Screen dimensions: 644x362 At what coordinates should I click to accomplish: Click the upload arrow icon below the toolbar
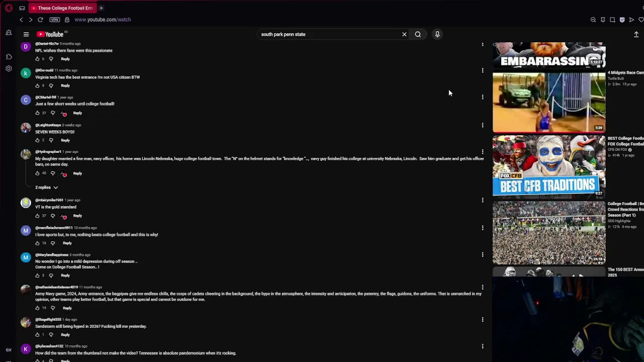[x=636, y=34]
